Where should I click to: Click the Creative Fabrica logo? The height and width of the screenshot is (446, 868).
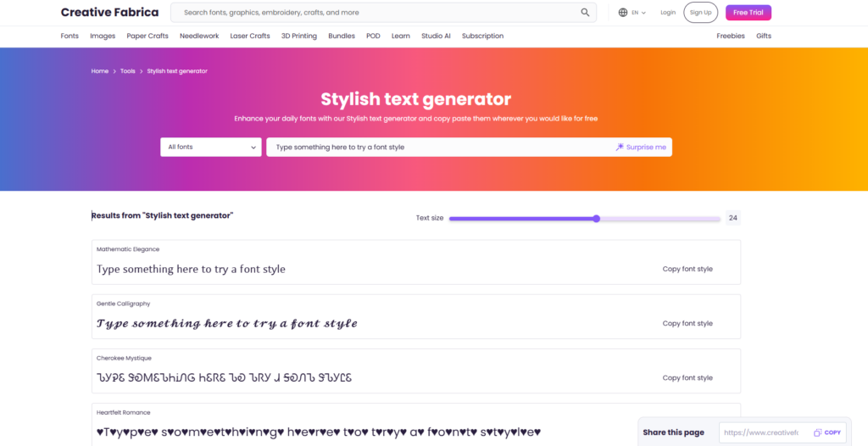coord(109,12)
